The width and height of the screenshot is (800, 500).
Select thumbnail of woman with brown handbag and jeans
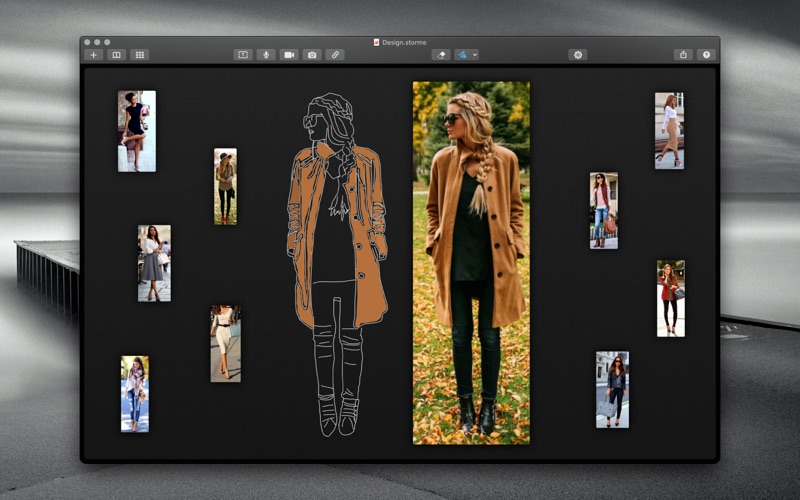(604, 210)
